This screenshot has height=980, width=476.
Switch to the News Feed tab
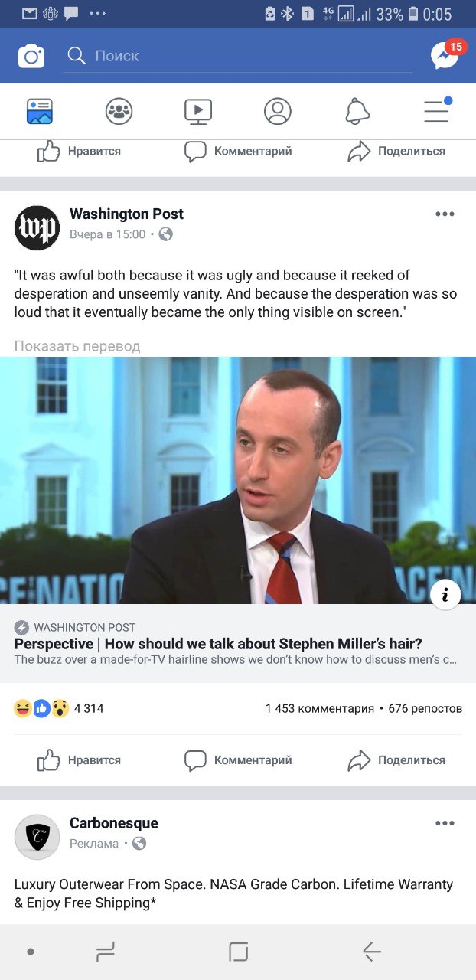(x=40, y=112)
